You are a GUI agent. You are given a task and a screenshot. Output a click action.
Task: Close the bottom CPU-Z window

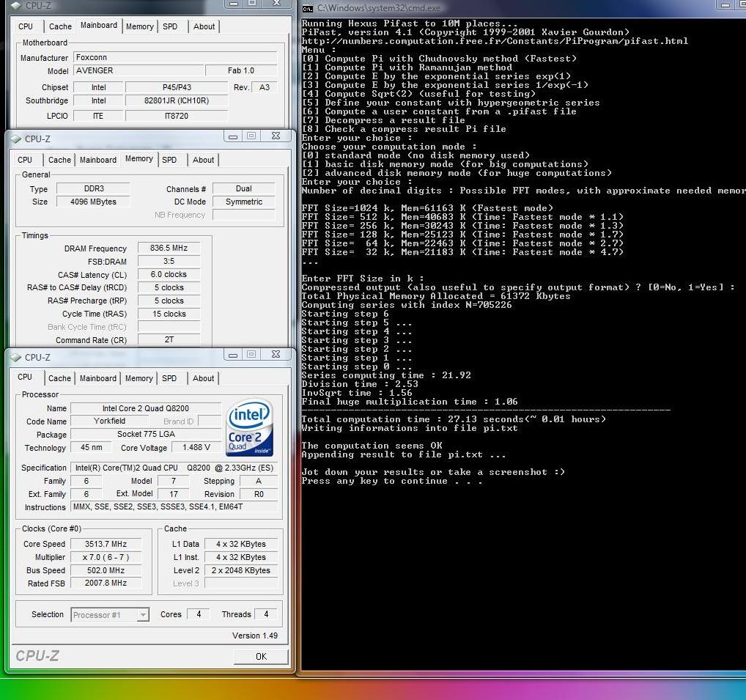click(x=276, y=355)
